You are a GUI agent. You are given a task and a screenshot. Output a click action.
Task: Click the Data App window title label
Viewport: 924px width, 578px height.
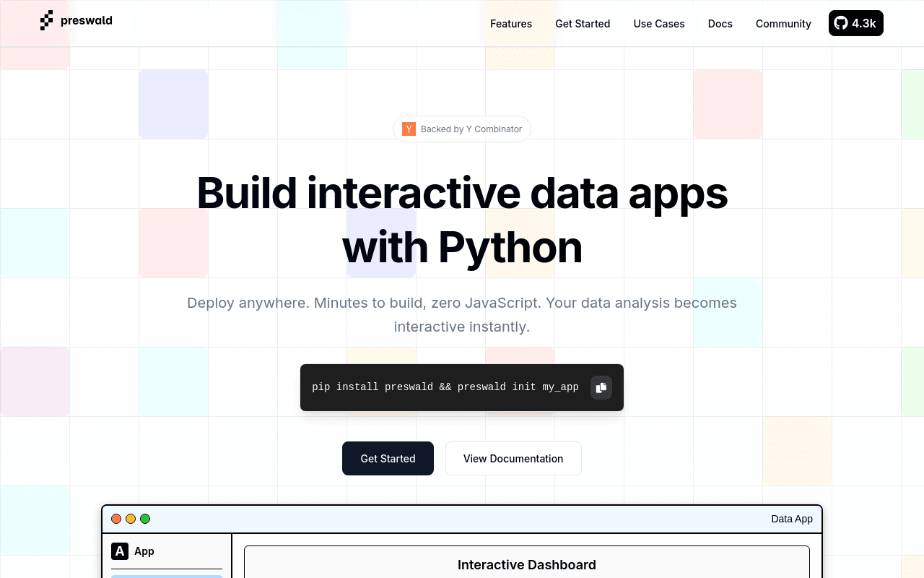click(792, 519)
